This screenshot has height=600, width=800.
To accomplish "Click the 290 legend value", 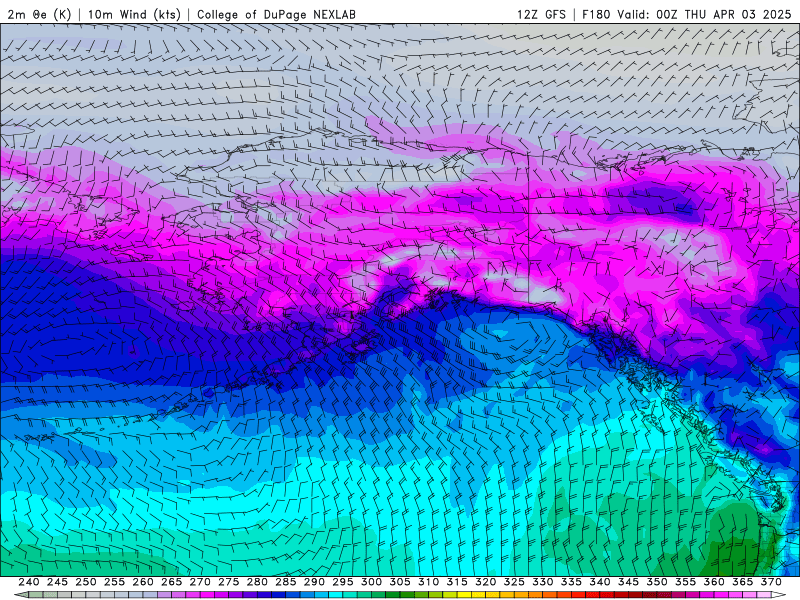I will (314, 582).
